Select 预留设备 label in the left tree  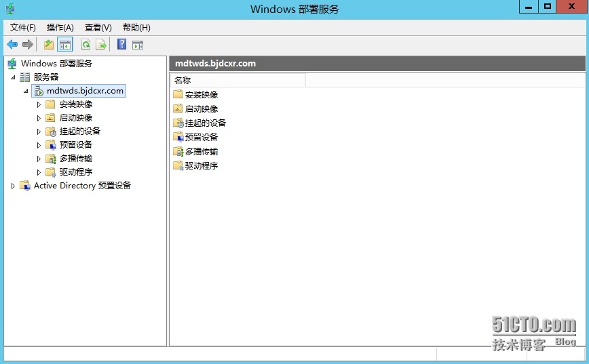pos(76,145)
